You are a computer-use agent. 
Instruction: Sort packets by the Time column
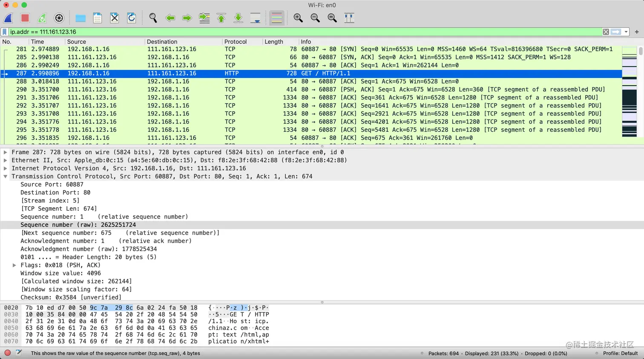47,42
